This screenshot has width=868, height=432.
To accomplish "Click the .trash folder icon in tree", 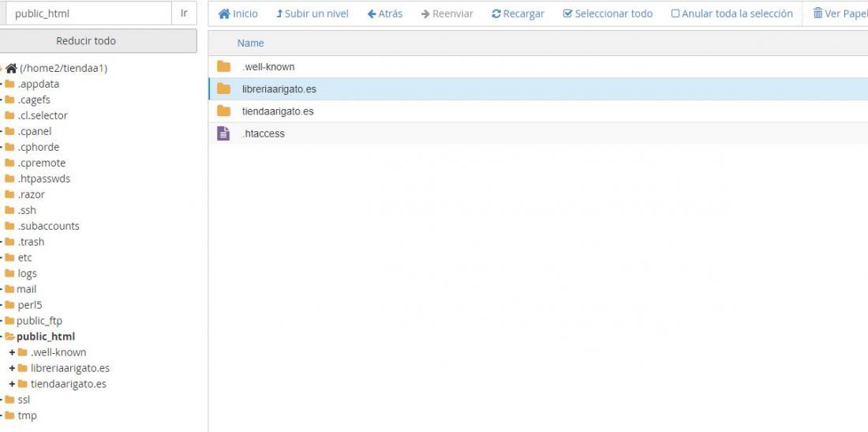I will pyautogui.click(x=9, y=242).
